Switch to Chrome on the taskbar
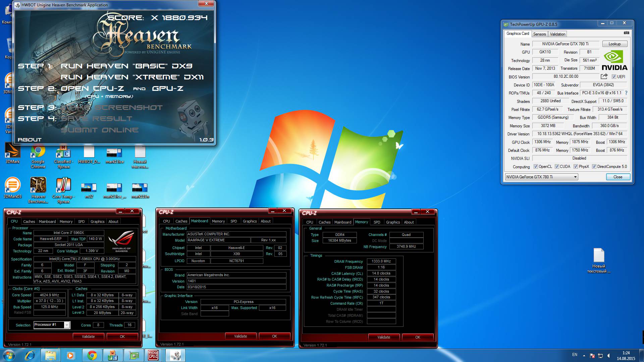644x362 pixels. [x=92, y=355]
